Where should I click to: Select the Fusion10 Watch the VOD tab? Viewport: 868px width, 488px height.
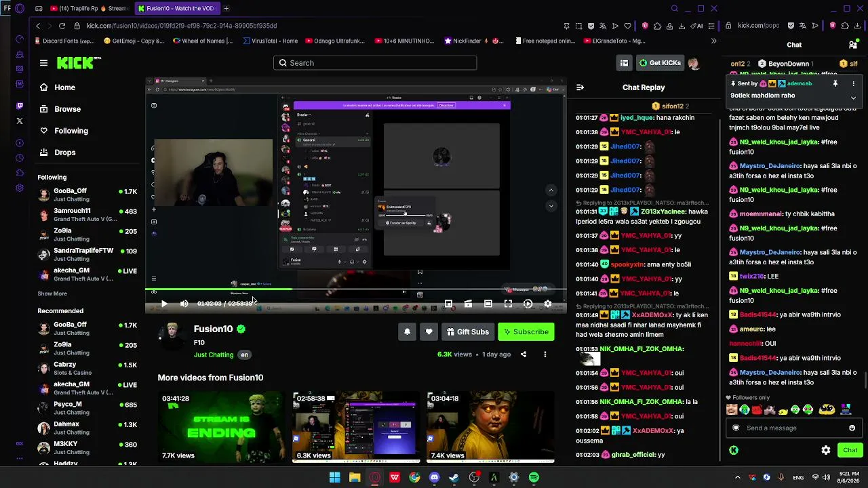point(176,9)
